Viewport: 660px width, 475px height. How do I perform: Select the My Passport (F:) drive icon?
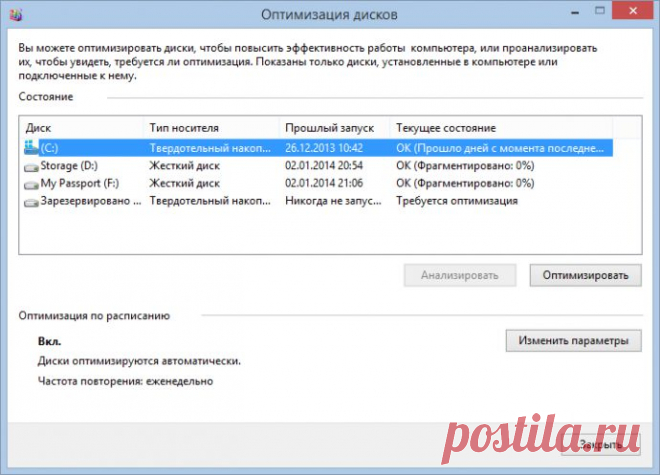click(31, 185)
